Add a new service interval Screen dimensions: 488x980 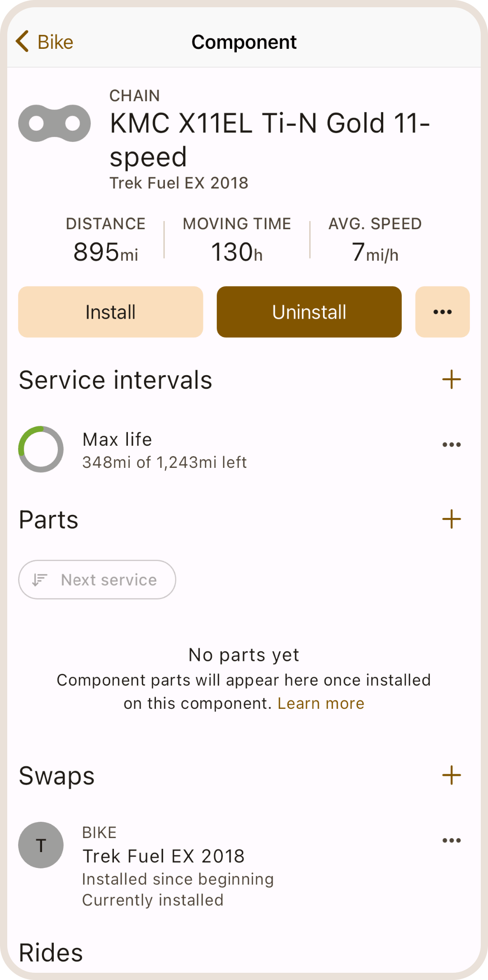451,380
